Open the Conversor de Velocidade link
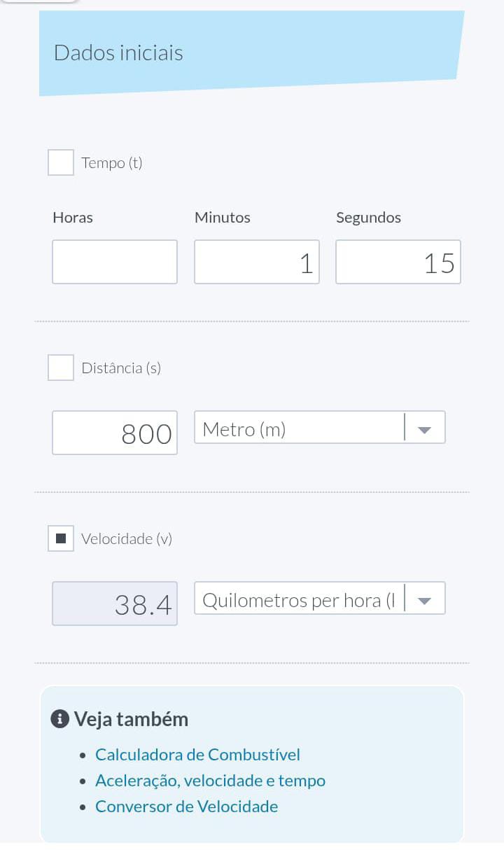Screen dimensions: 504x850 tap(186, 807)
